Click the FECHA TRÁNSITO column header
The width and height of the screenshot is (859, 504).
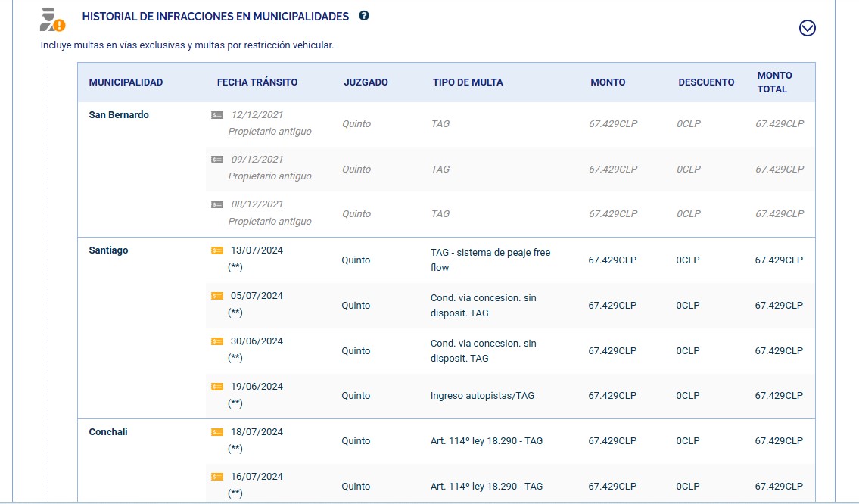tap(257, 82)
